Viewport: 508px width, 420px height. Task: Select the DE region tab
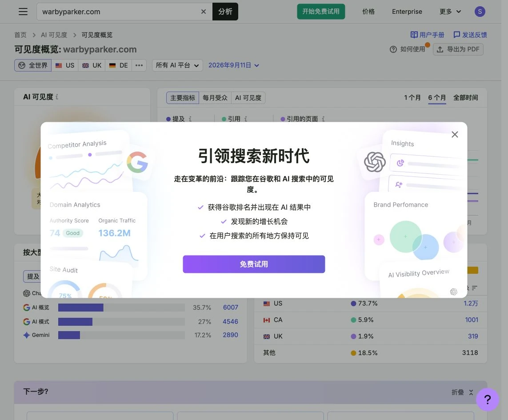(118, 65)
